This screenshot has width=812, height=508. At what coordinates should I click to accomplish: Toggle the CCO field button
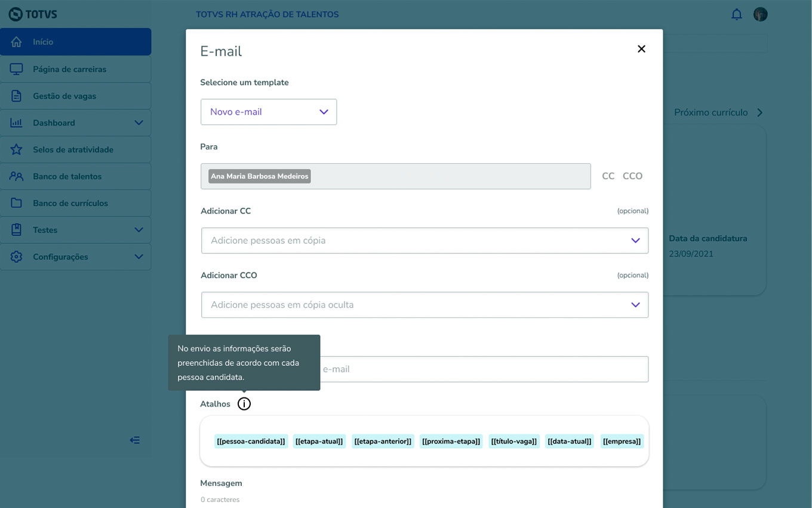(x=632, y=176)
